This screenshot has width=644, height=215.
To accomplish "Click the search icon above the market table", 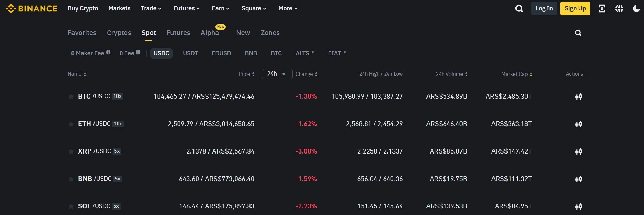I will click(578, 33).
